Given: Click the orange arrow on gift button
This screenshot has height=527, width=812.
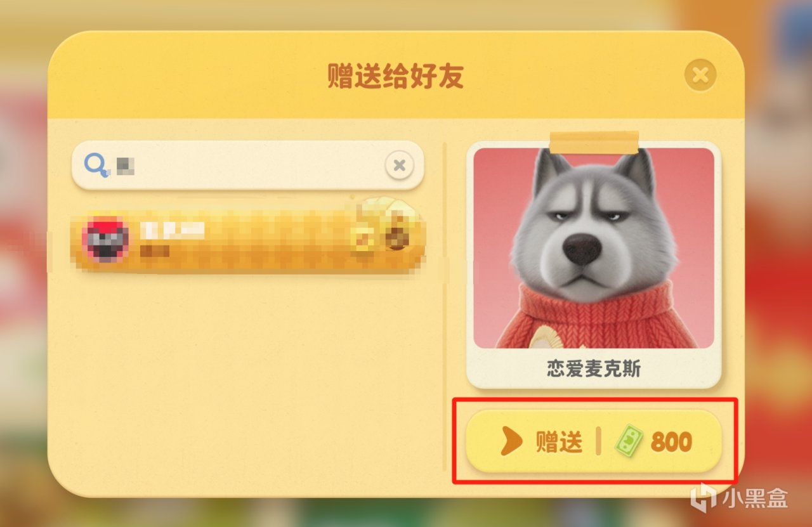Looking at the screenshot, I should (x=511, y=441).
